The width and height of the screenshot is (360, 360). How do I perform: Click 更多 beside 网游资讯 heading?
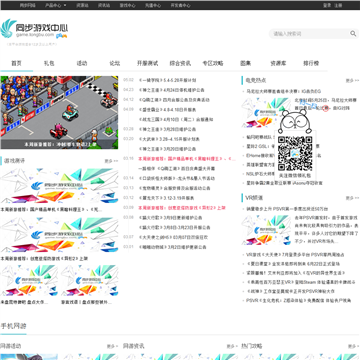(232, 346)
